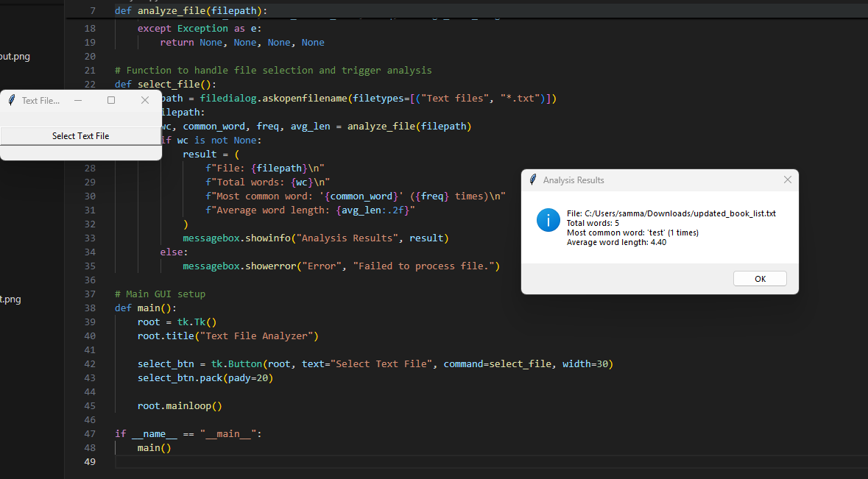Click the blue info icon in the results dialog
Viewport: 868px width, 479px height.
coord(548,220)
